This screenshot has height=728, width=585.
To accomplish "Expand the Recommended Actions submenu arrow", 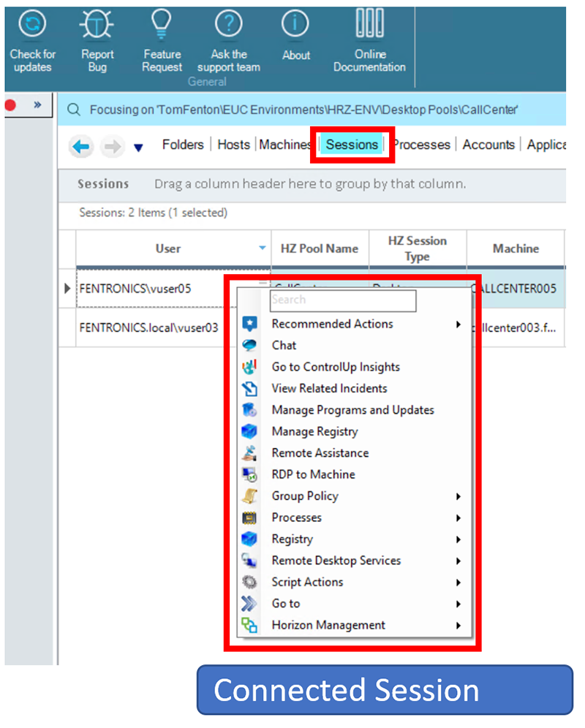I will [458, 324].
